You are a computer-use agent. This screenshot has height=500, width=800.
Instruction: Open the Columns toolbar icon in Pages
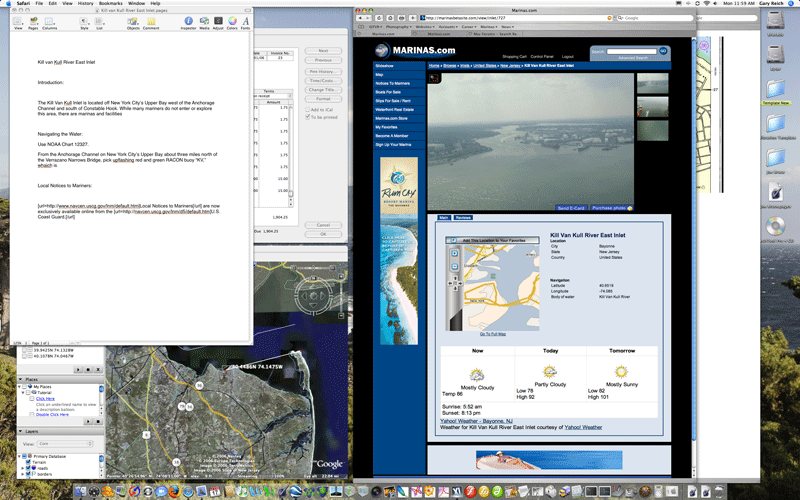(x=49, y=21)
